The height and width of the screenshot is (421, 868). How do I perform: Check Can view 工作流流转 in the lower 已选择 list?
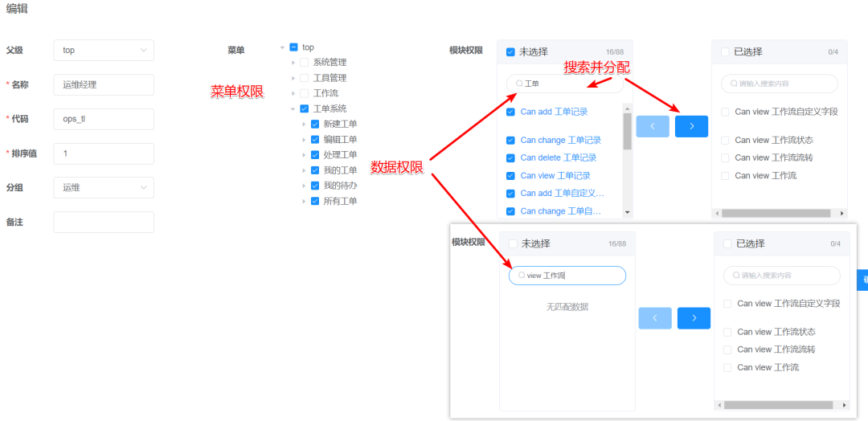(727, 350)
